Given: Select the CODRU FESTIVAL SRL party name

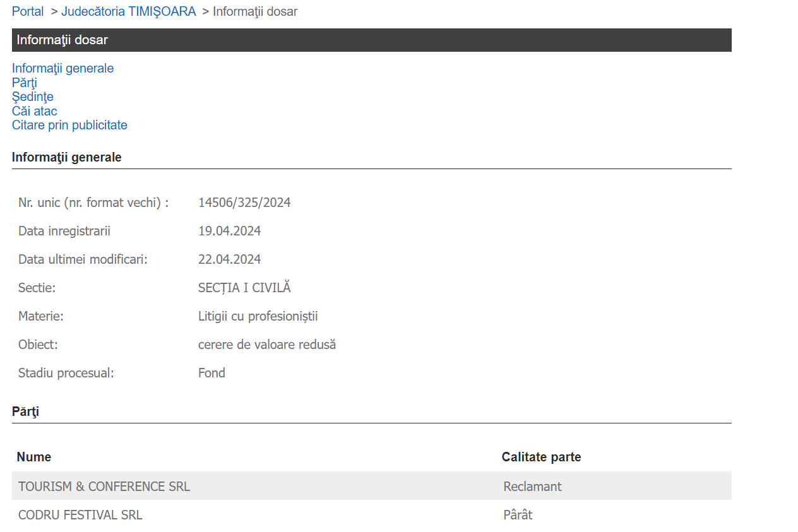Looking at the screenshot, I should click(x=80, y=515).
